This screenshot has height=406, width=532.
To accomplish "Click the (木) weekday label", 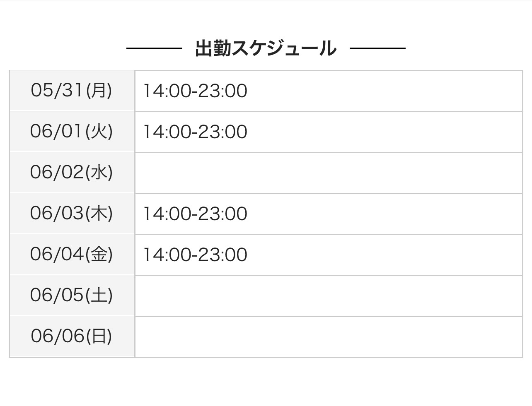I will point(99,214).
